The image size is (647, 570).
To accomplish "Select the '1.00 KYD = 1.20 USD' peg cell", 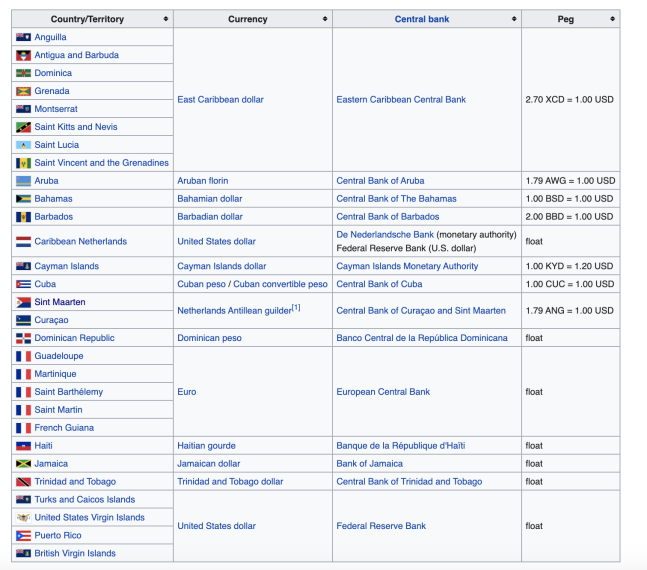I will [x=569, y=266].
